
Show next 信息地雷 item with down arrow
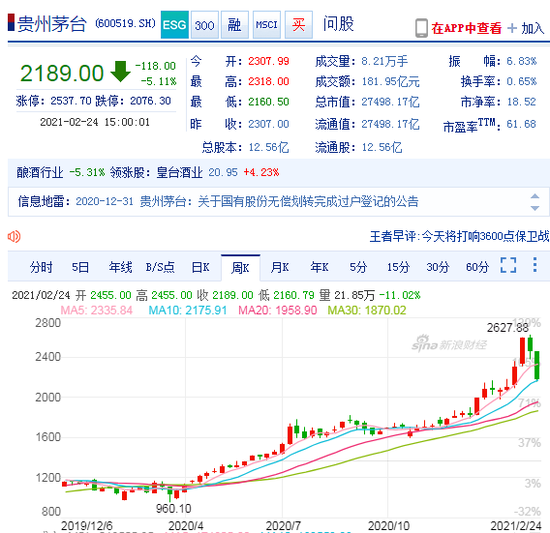535,208
